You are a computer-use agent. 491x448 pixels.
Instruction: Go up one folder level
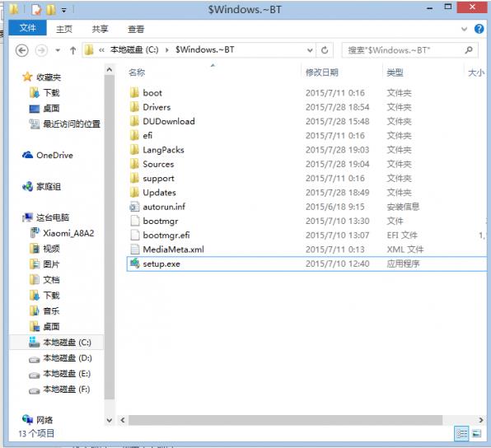click(73, 50)
